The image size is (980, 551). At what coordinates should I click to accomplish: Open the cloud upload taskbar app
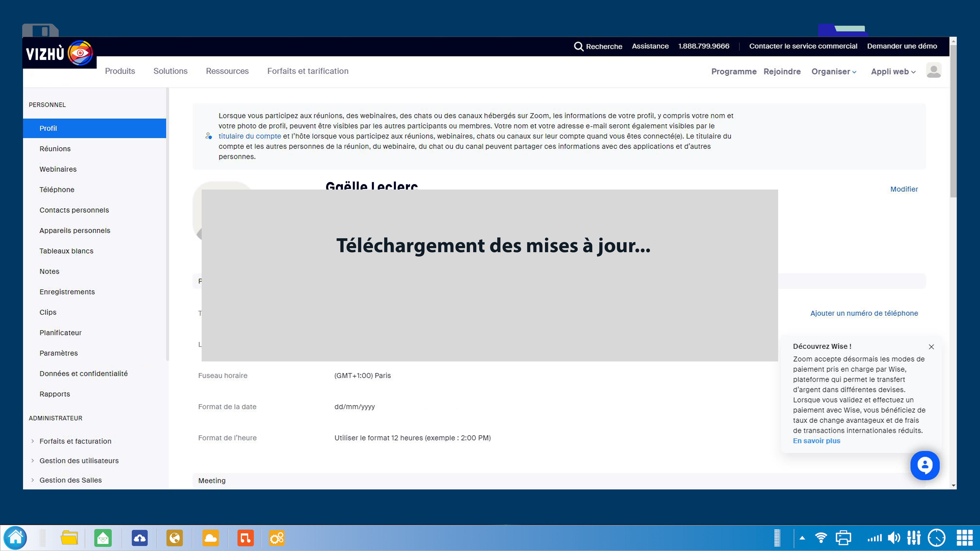[x=140, y=538]
